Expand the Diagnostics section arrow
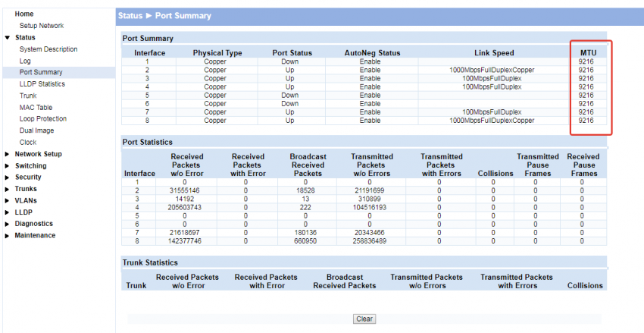The height and width of the screenshot is (333, 644). (8, 224)
